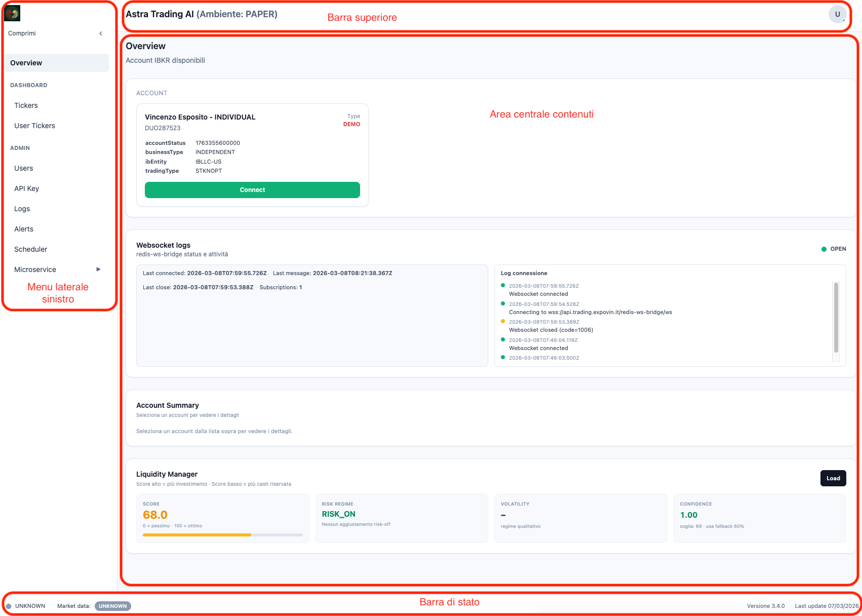Open the Alerts page

tap(24, 229)
